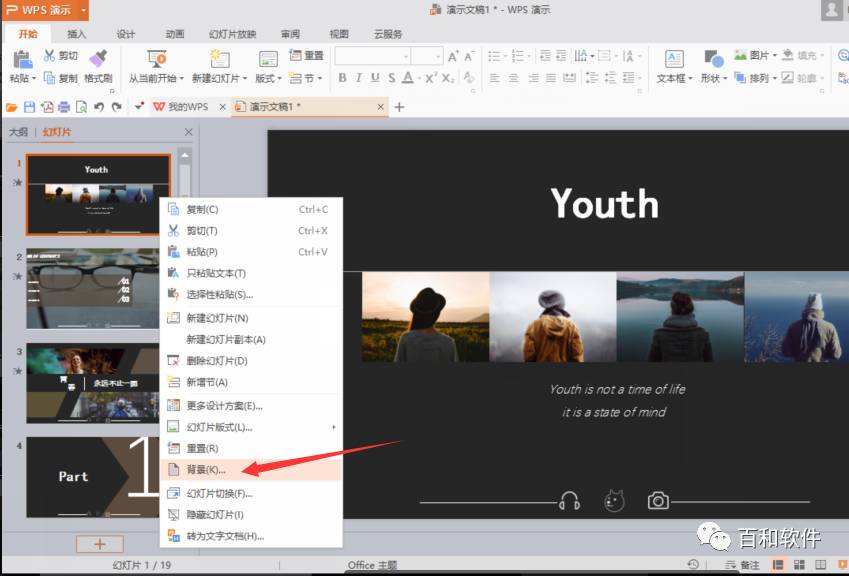Screen dimensions: 849x576
Task: Toggle Underline formatting button
Action: pos(375,78)
